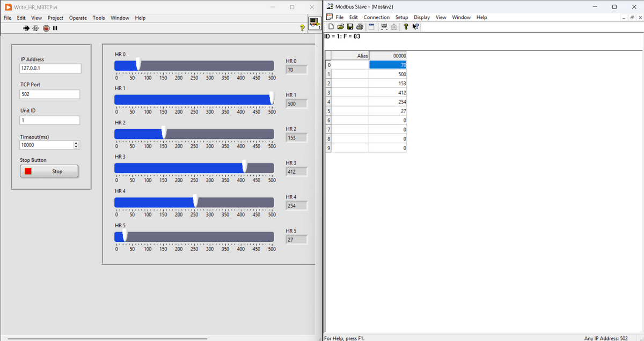
Task: Click the Disconnect icon in Modbus Slave toolbar
Action: 394,27
